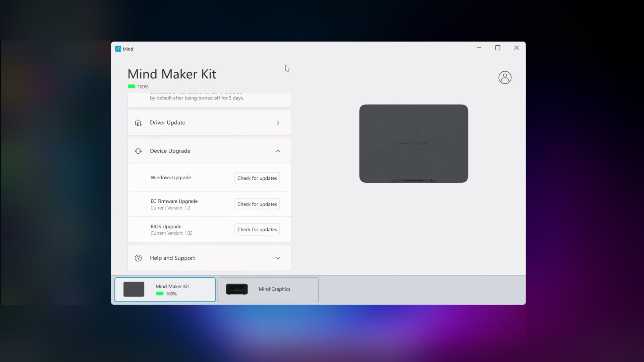This screenshot has width=644, height=362.
Task: Check for updates for BIOS Upgrade
Action: (257, 230)
